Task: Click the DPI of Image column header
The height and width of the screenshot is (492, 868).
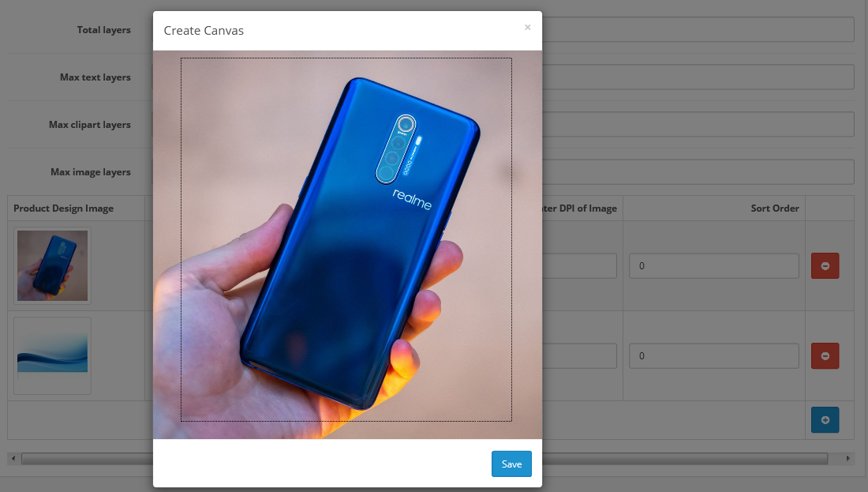Action: [x=580, y=208]
